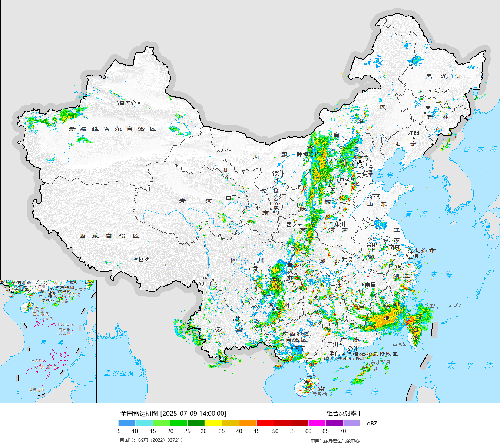
Task: Click the bright red 45–50 dBZ swatch
Action: tap(265, 423)
